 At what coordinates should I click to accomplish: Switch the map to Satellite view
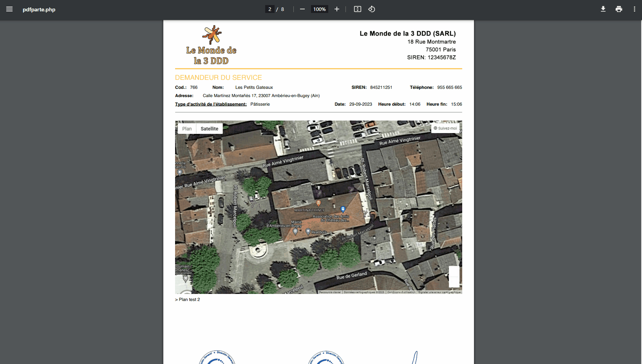click(210, 129)
